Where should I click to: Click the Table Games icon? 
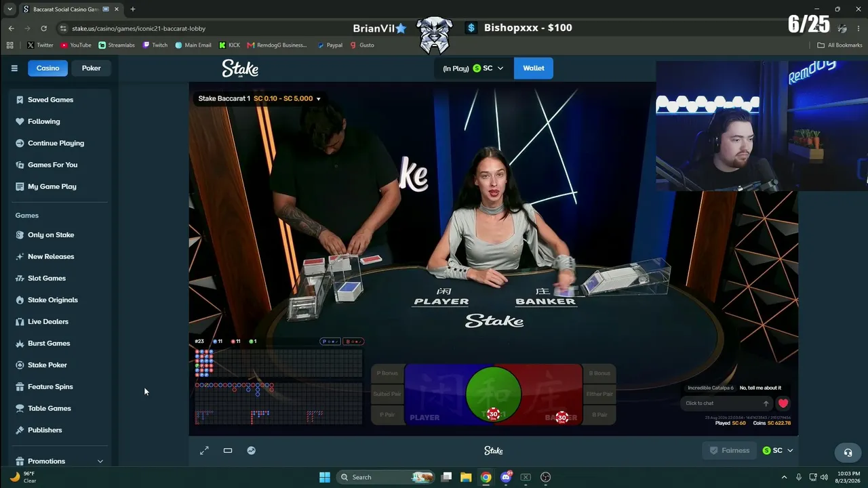click(20, 408)
